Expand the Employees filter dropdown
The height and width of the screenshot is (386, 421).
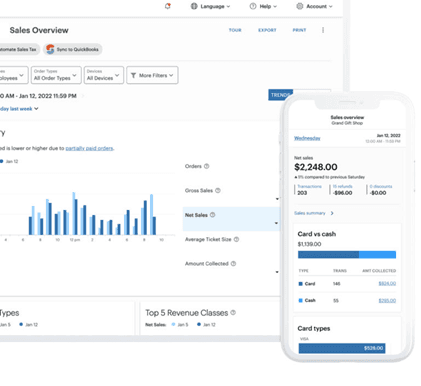[13, 75]
